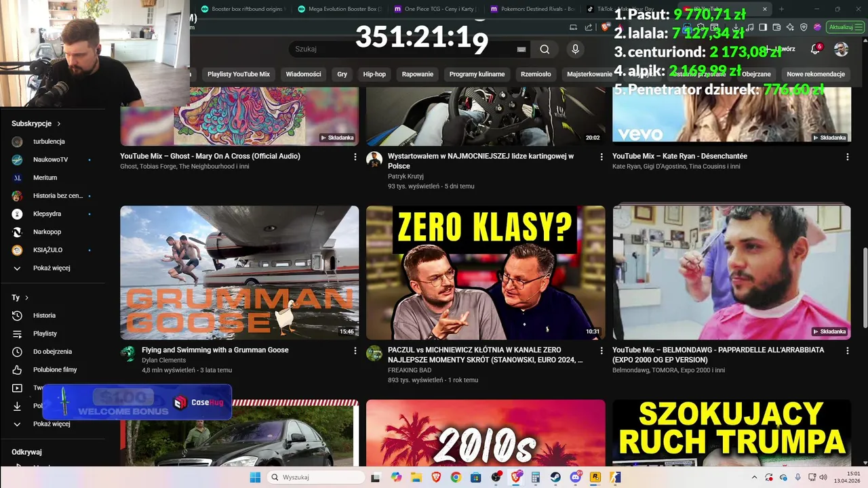Open the YouTube account avatar menu

pyautogui.click(x=841, y=49)
